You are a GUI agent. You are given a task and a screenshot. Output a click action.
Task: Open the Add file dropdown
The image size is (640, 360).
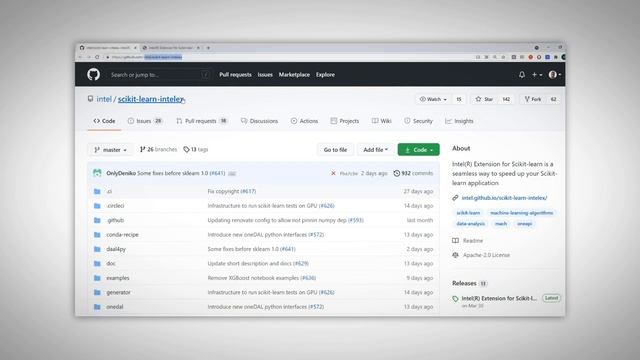pyautogui.click(x=376, y=150)
